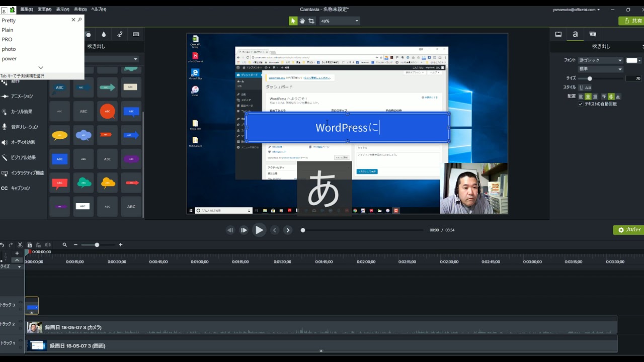Cut selection with scissors icon
The height and width of the screenshot is (362, 644).
(20, 245)
